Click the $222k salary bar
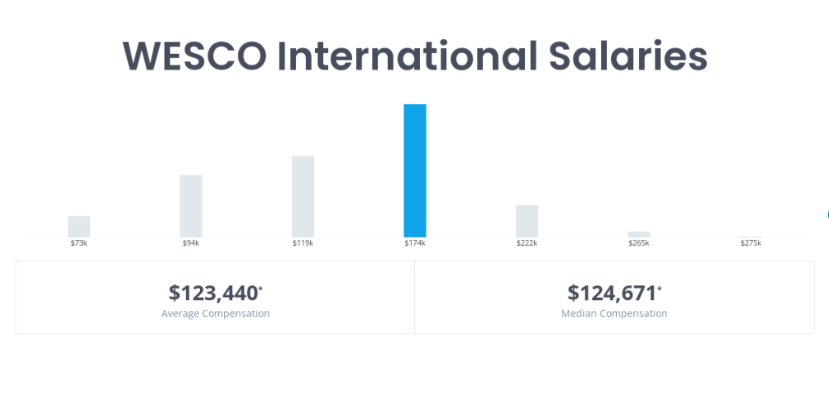 click(x=527, y=221)
